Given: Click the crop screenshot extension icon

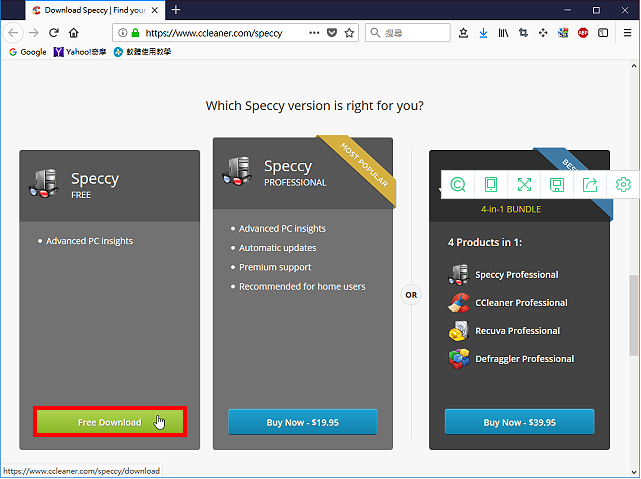Looking at the screenshot, I should [x=523, y=33].
